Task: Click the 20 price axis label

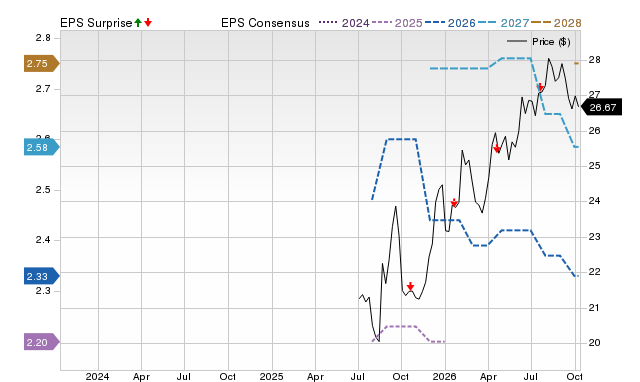Action: tap(594, 342)
